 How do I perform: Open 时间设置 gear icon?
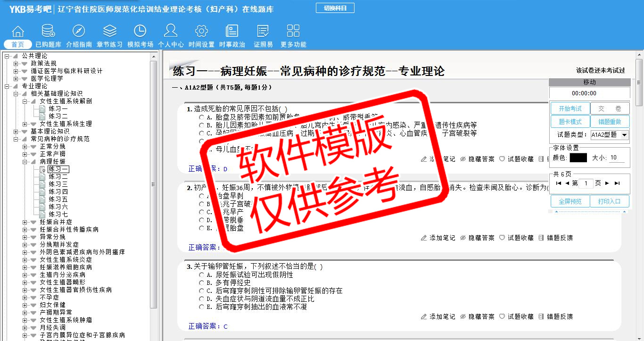point(201,32)
